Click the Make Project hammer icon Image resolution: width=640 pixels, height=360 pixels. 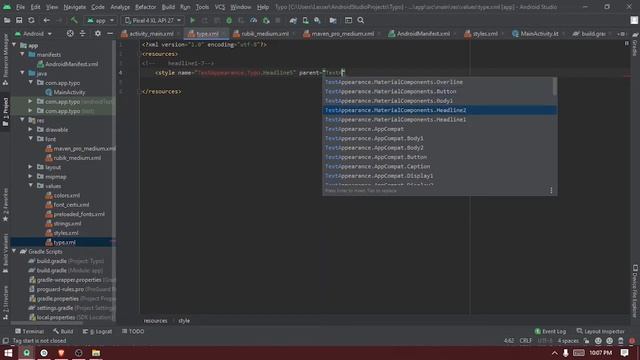pos(74,20)
